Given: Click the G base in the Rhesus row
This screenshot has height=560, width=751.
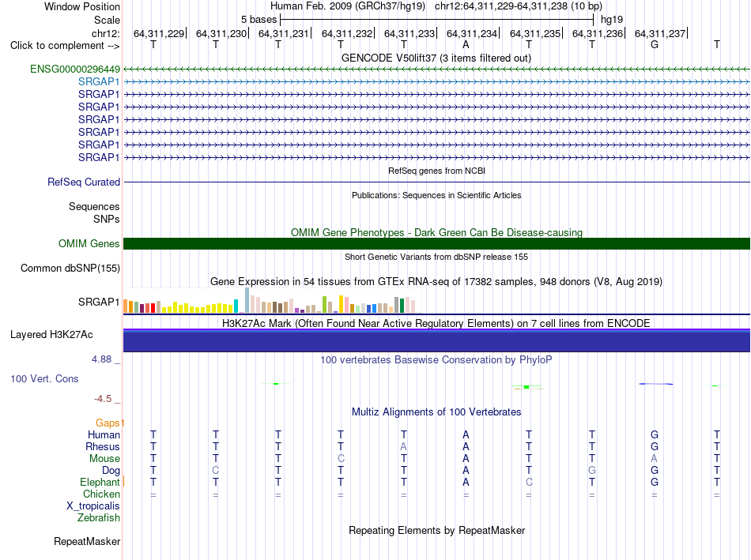Looking at the screenshot, I should (x=655, y=446).
